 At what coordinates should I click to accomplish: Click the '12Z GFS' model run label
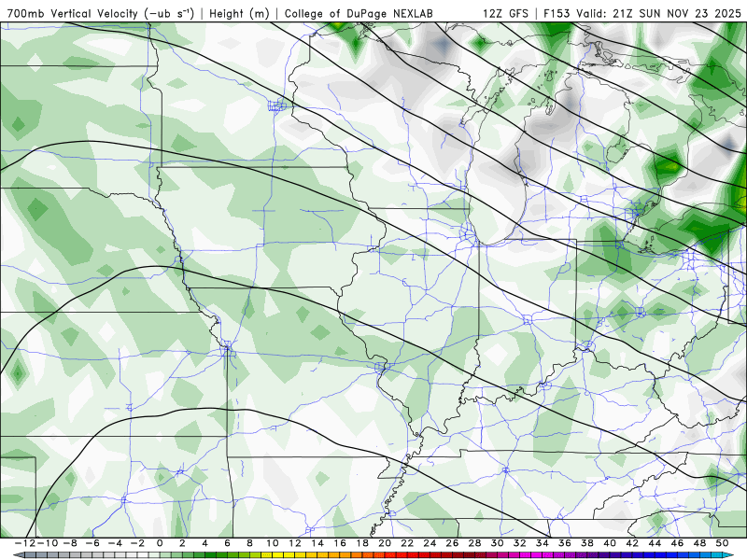[505, 13]
